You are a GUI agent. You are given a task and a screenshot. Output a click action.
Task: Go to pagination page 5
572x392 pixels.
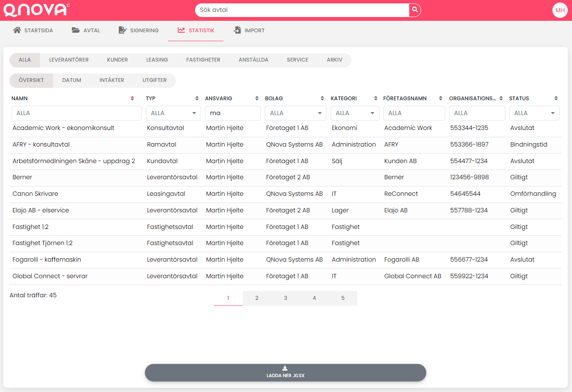click(x=343, y=298)
